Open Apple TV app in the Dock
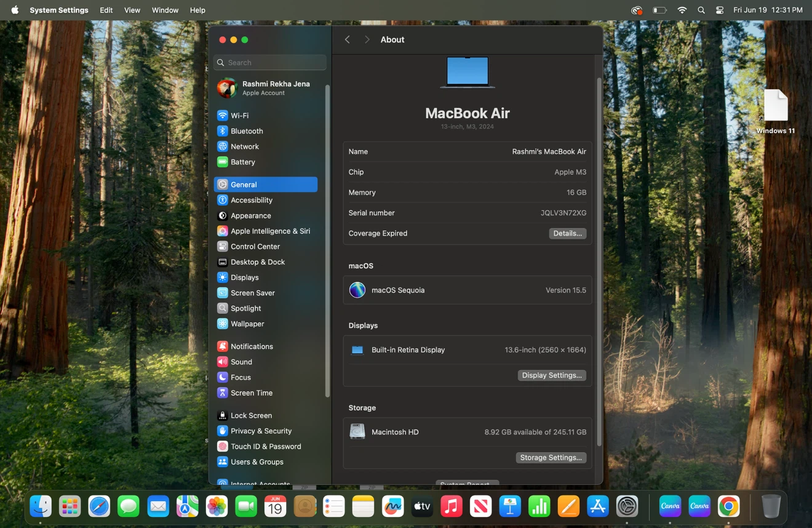812x528 pixels. 422,506
